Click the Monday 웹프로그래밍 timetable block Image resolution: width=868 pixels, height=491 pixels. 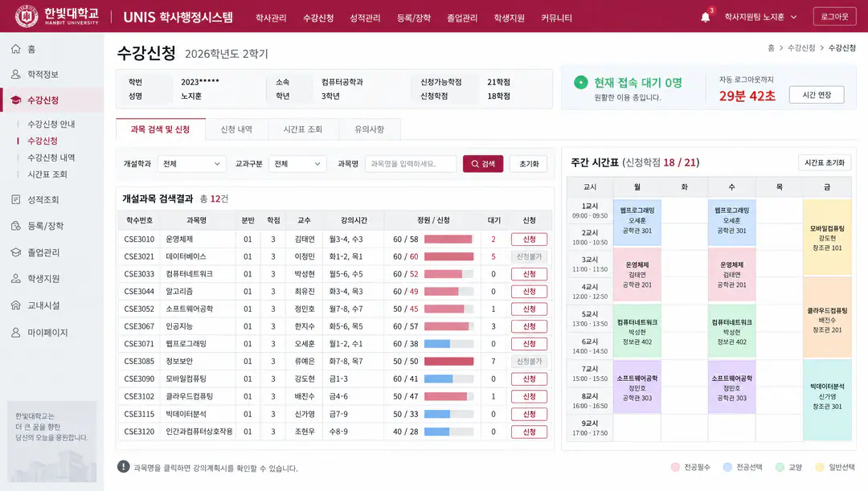637,222
